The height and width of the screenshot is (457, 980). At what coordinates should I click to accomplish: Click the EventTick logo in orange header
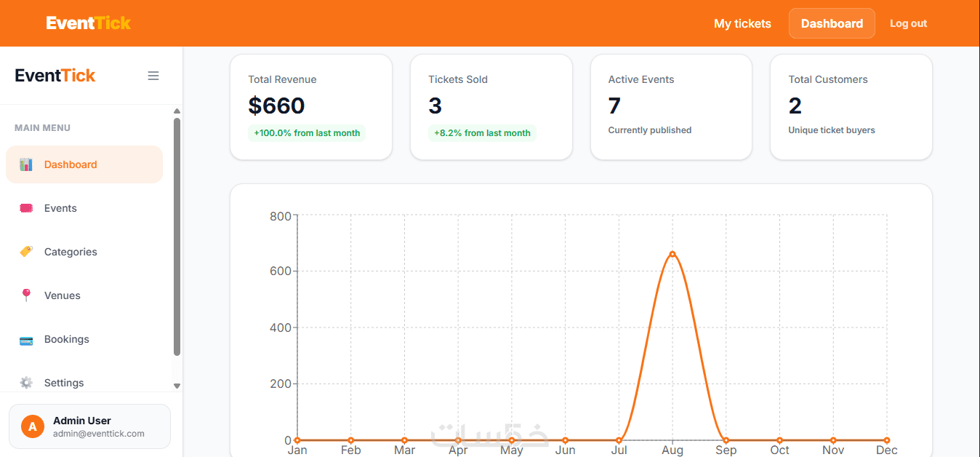pos(89,23)
